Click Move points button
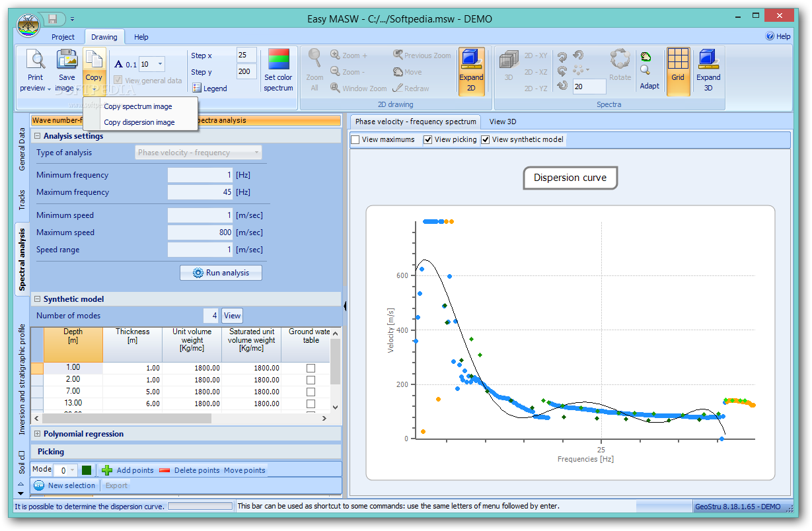 click(x=244, y=470)
